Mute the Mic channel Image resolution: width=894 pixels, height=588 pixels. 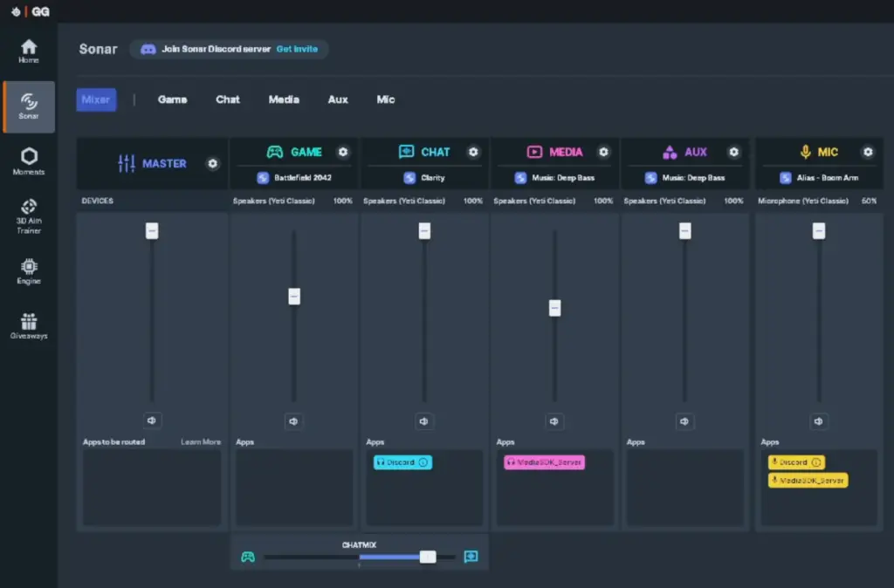818,421
